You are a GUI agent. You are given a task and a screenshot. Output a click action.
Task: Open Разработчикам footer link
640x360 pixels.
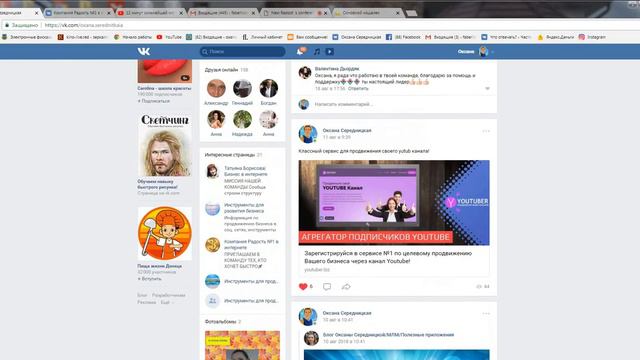pyautogui.click(x=169, y=295)
